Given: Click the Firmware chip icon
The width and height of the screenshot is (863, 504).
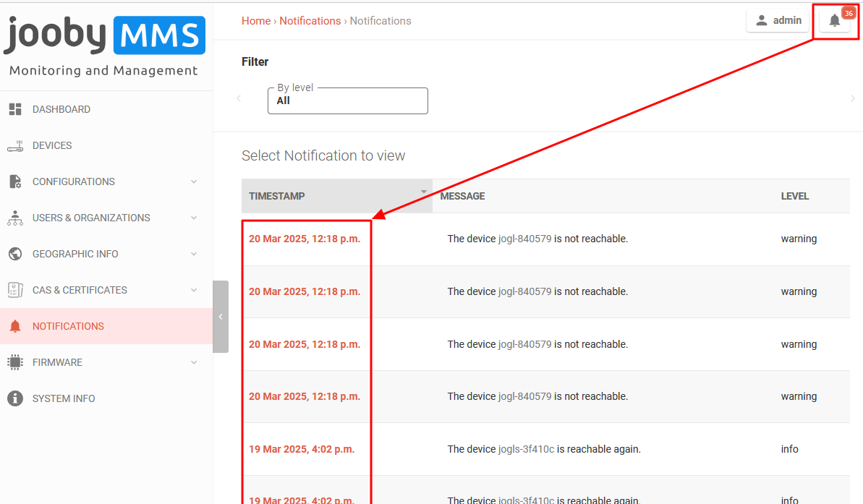Looking at the screenshot, I should pos(15,362).
